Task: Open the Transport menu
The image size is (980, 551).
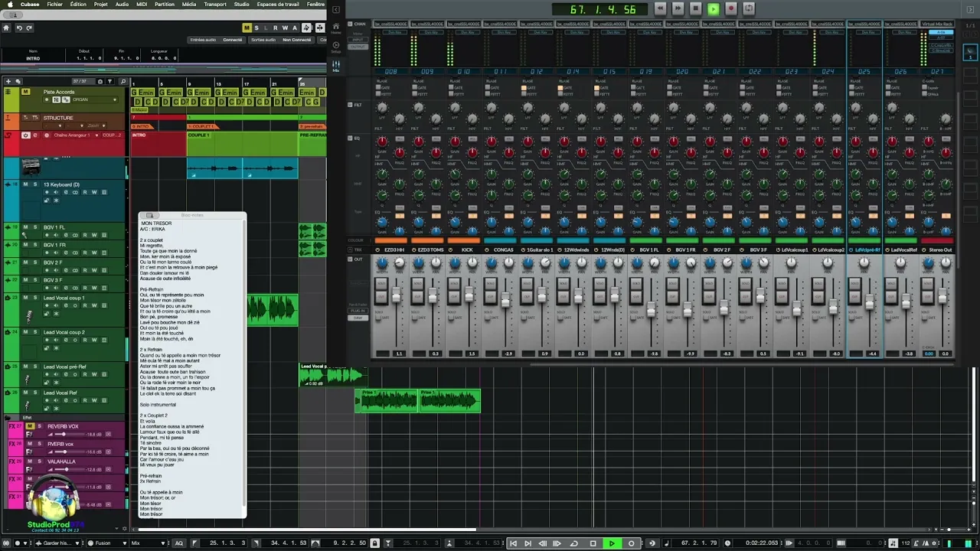Action: coord(215,4)
